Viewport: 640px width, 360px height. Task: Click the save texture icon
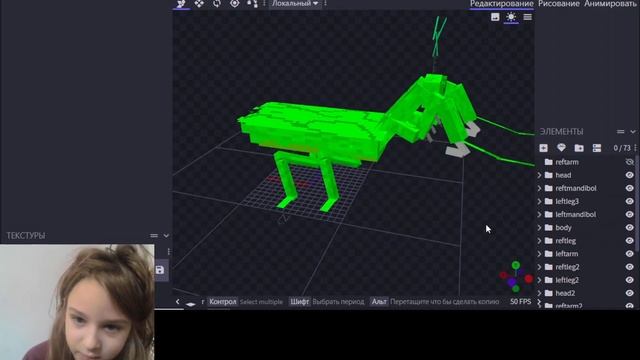[x=160, y=270]
